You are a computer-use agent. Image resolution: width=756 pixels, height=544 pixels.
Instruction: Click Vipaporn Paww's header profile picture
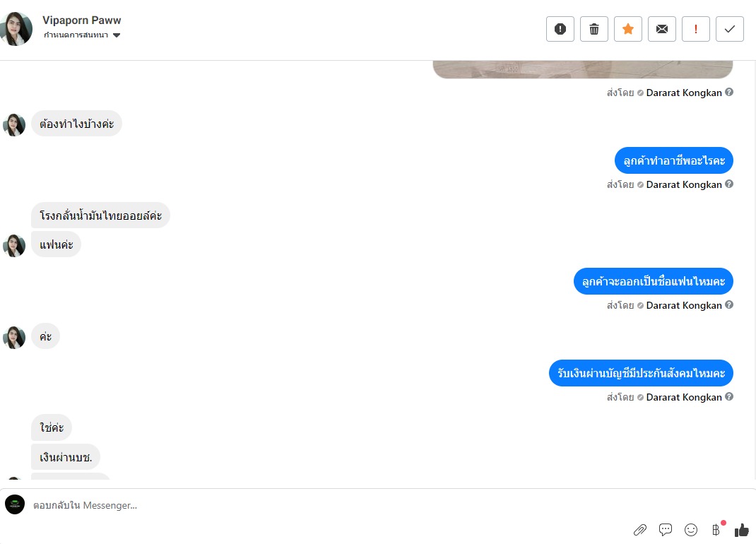coord(16,29)
